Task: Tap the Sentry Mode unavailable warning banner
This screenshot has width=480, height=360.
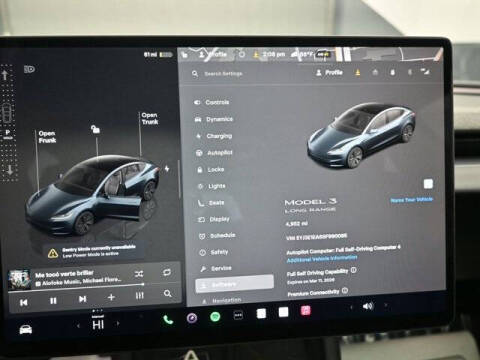Action: click(x=93, y=251)
